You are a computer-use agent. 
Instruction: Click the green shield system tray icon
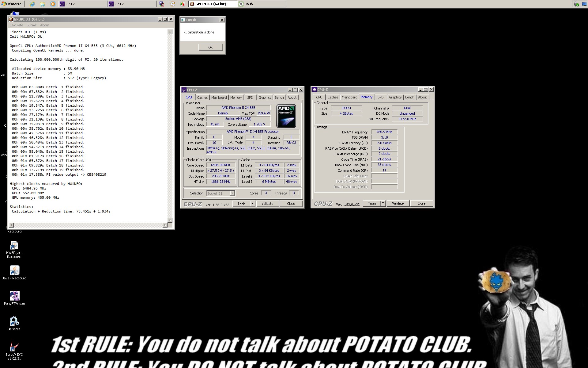[576, 4]
